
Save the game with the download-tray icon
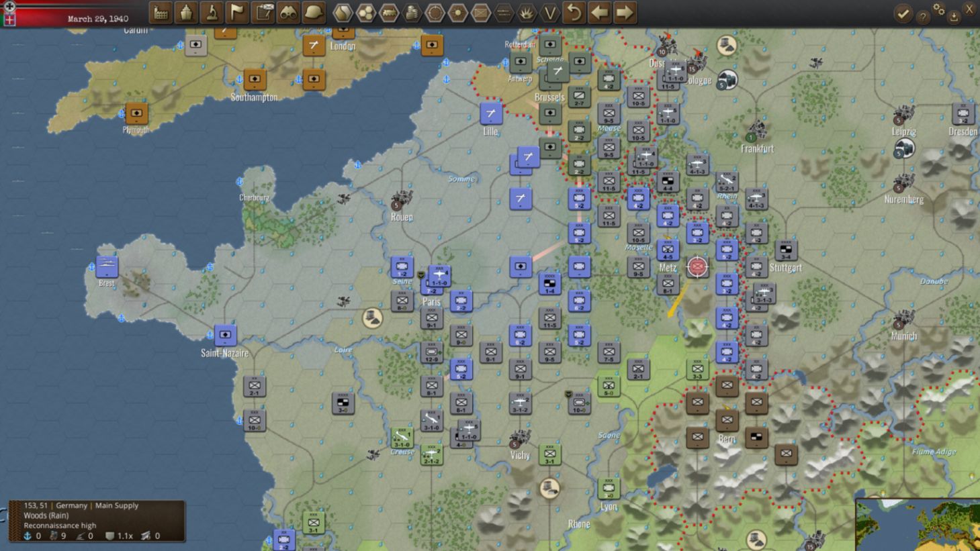point(954,17)
